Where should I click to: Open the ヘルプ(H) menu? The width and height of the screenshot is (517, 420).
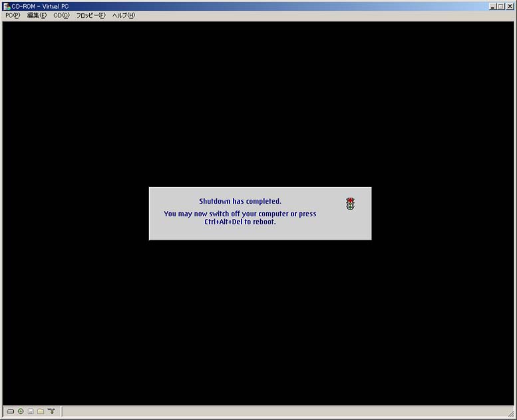123,15
